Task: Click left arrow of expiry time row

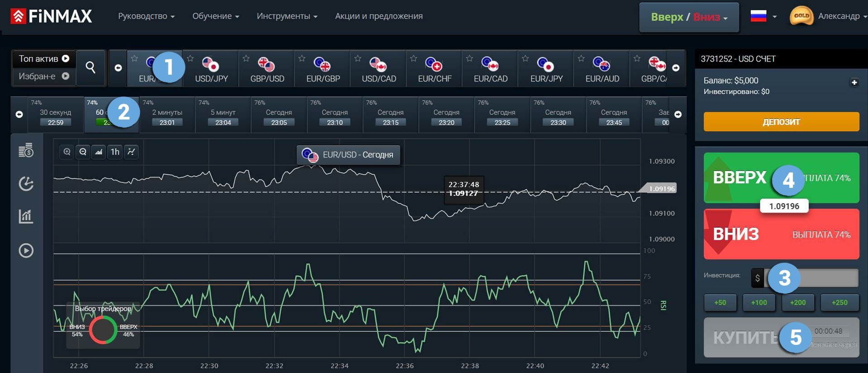Action: coord(19,115)
